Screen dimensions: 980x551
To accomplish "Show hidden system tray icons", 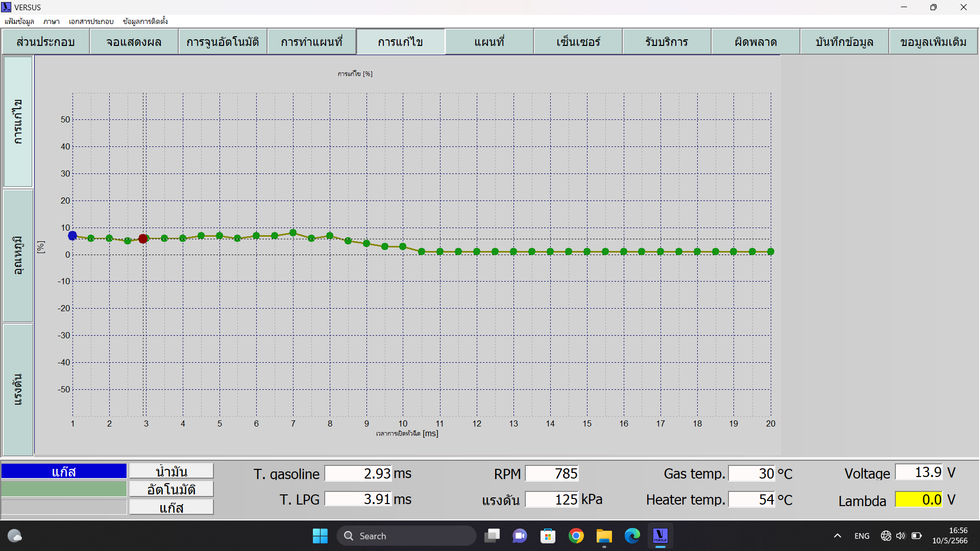I will [837, 536].
